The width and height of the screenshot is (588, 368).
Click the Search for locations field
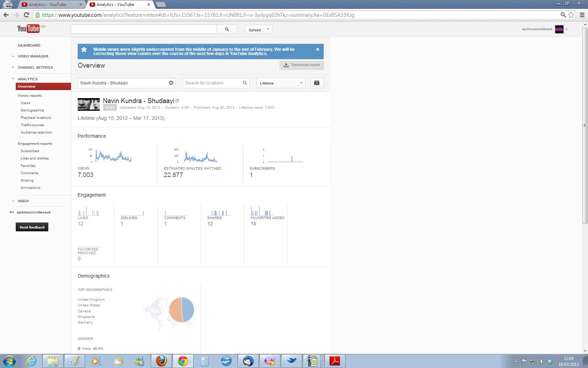click(216, 83)
